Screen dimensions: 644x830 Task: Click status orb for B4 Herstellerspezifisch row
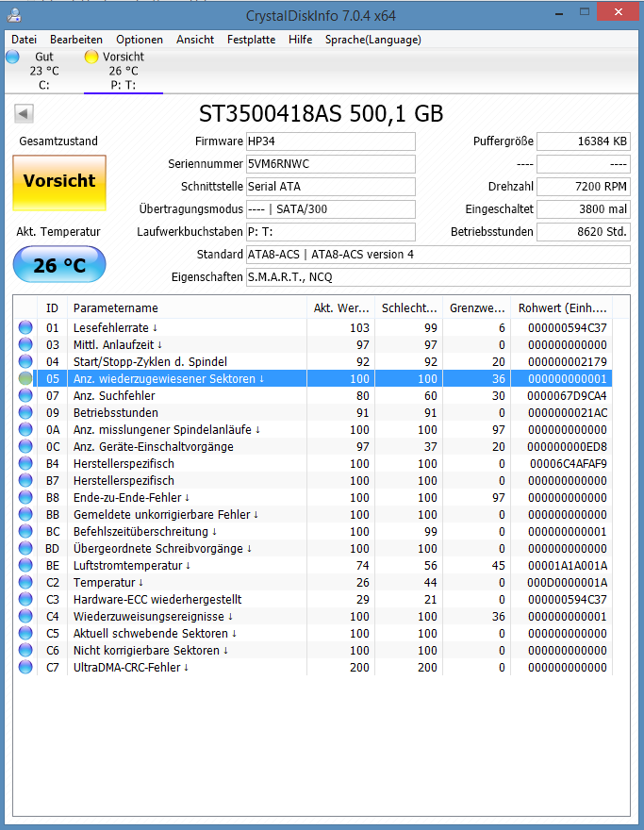click(x=25, y=464)
